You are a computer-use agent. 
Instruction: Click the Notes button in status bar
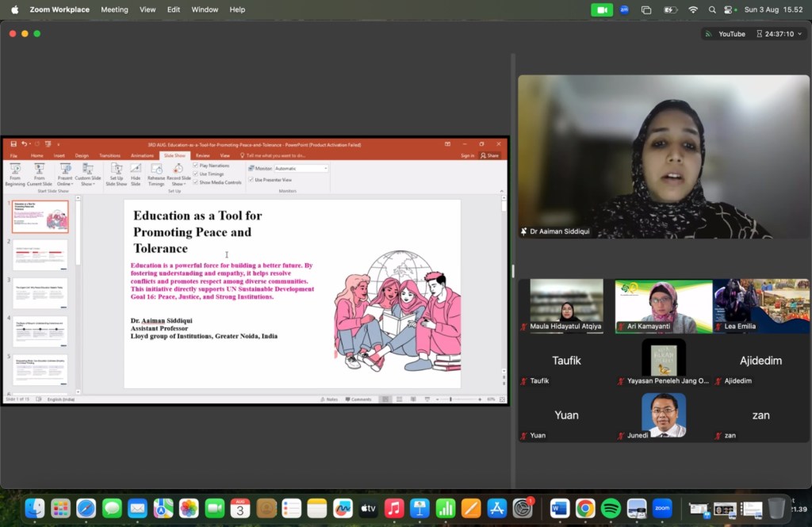[331, 399]
